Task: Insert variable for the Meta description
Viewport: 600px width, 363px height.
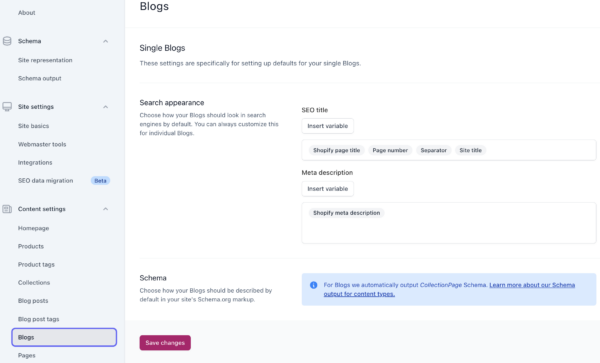Action: tap(328, 189)
